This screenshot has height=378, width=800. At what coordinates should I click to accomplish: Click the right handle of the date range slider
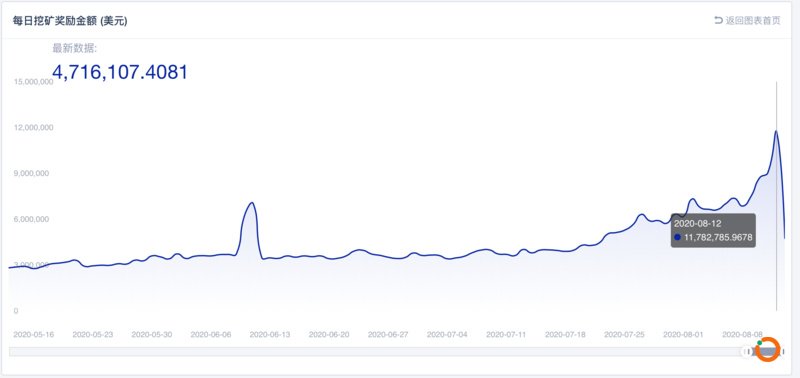point(783,351)
